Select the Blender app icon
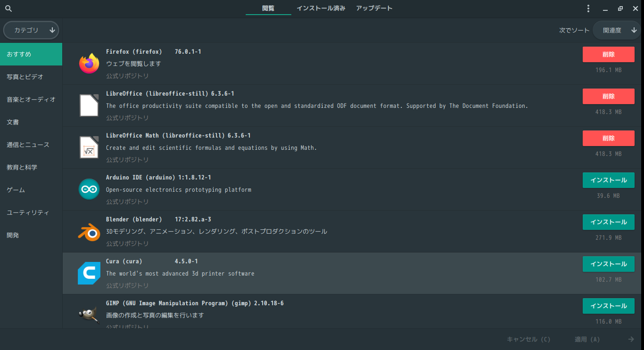 (x=89, y=231)
